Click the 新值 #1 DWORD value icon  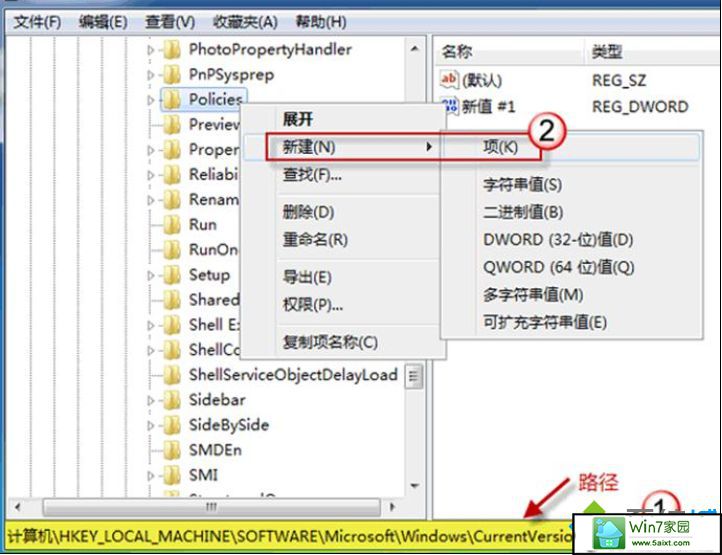click(x=448, y=106)
